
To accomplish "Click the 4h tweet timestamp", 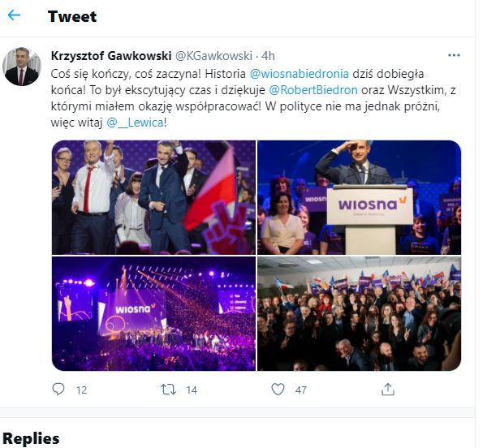I will (x=268, y=56).
